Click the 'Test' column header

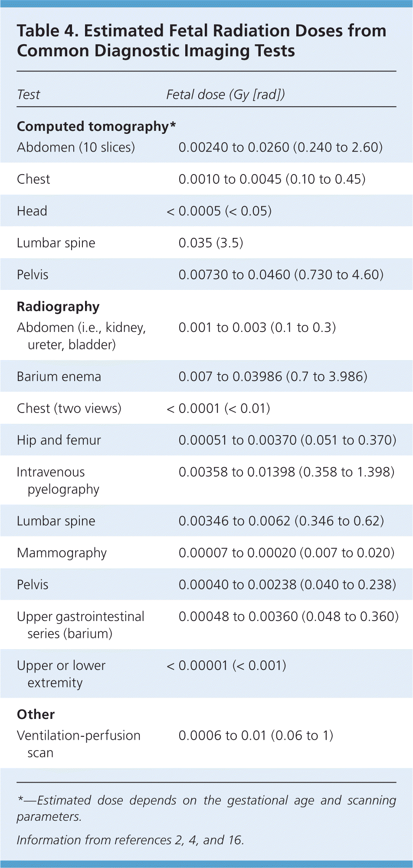tap(29, 94)
